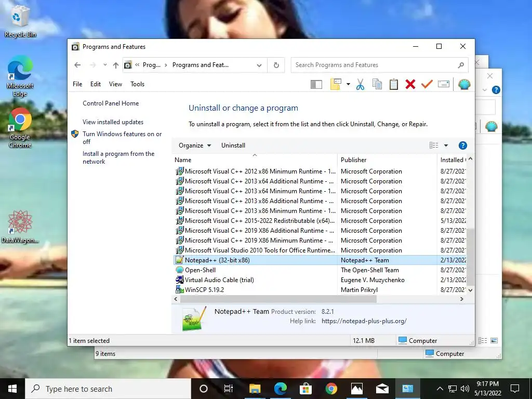Select Microsoft Visual Studio 2010 Tools for Office Runtime
The width and height of the screenshot is (532, 399).
tap(320, 250)
